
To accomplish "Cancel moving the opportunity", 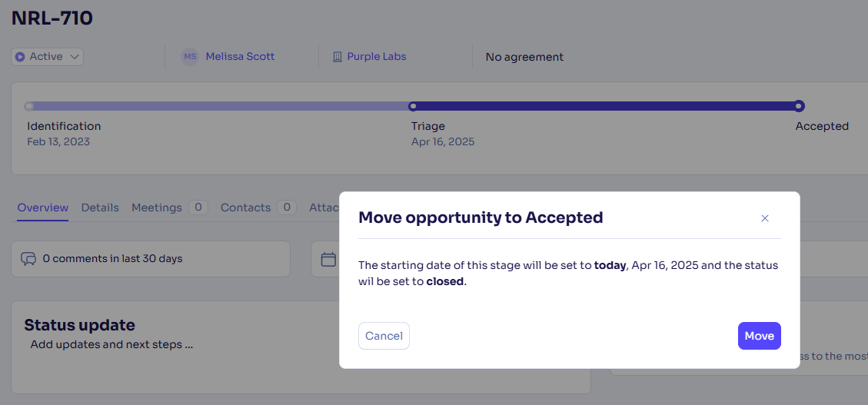I will click(384, 336).
